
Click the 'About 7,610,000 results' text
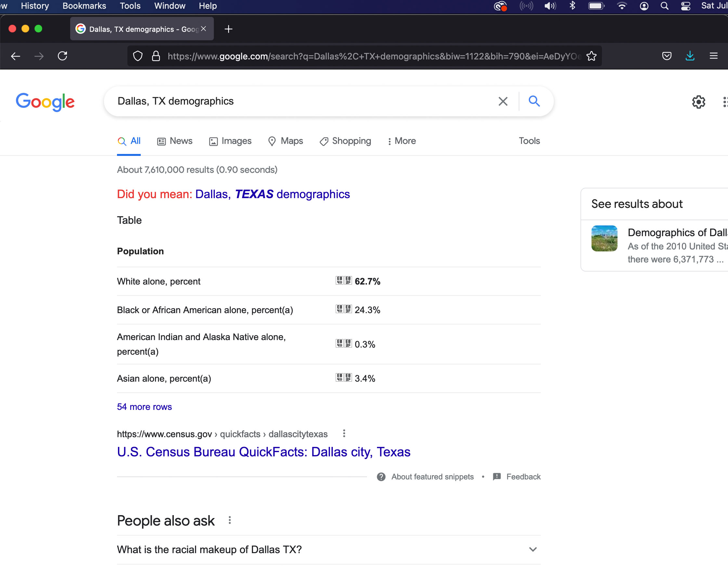click(197, 170)
